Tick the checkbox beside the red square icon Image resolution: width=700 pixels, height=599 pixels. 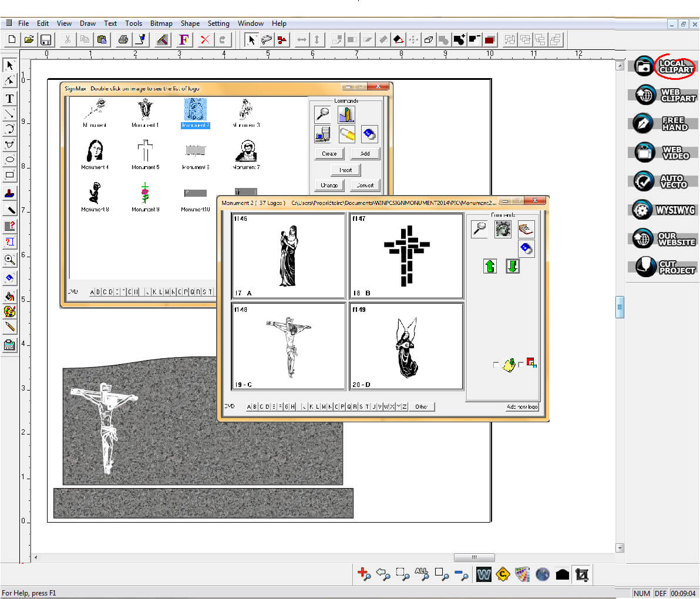(x=520, y=365)
